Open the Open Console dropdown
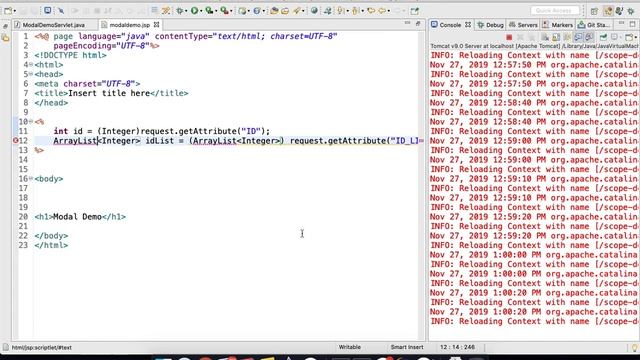640x360 pixels. pyautogui.click(x=636, y=38)
